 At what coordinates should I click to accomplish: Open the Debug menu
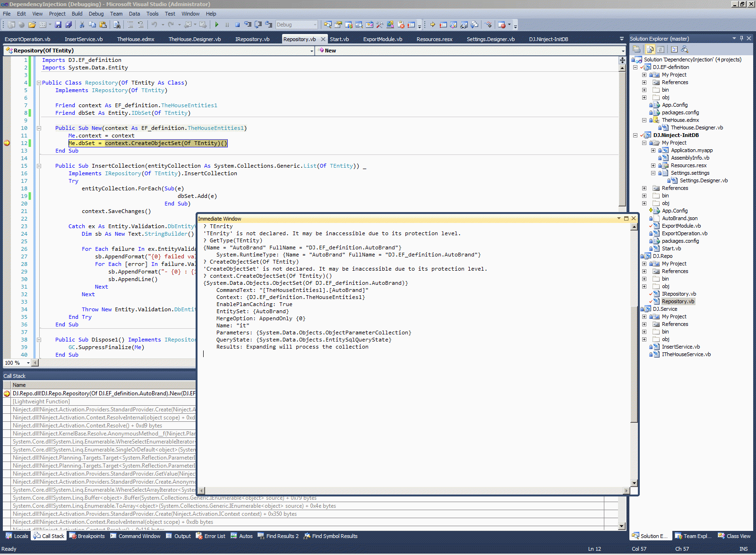point(96,14)
